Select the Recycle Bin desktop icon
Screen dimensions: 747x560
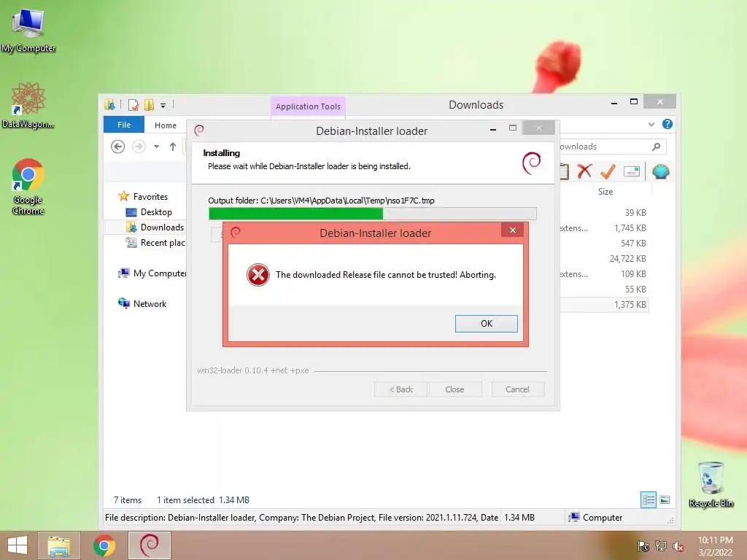[711, 484]
